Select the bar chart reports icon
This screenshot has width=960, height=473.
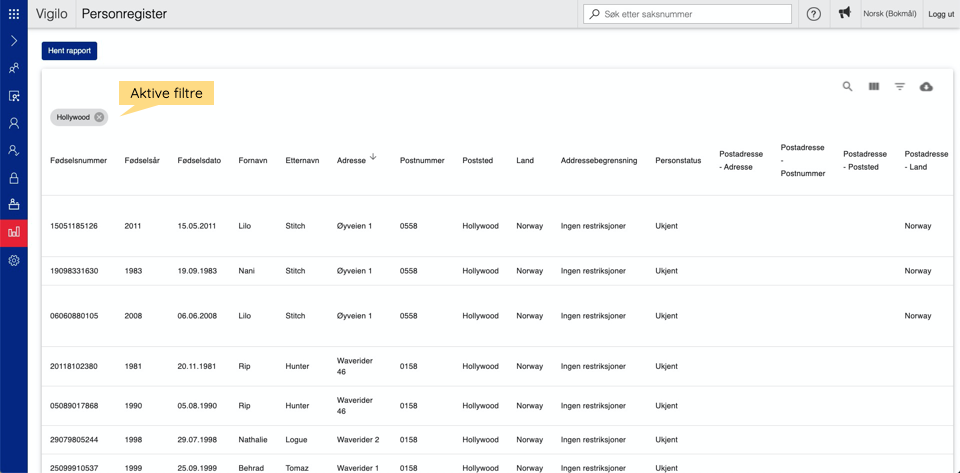[14, 232]
